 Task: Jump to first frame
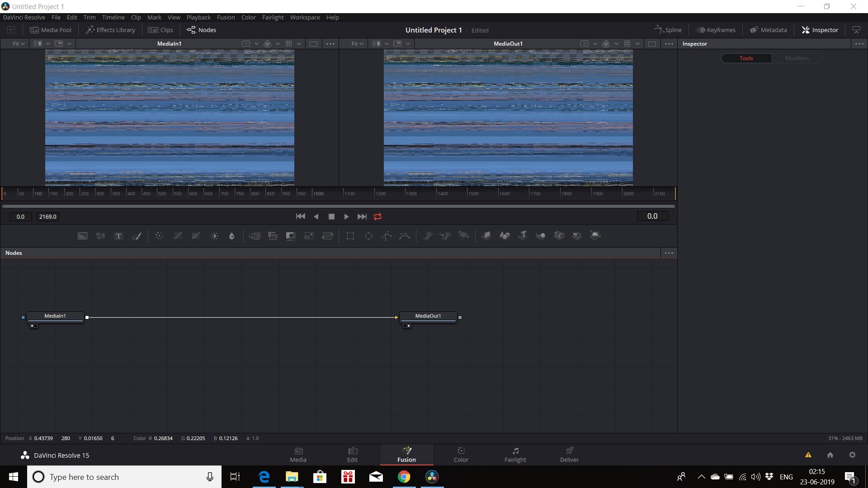click(x=301, y=216)
